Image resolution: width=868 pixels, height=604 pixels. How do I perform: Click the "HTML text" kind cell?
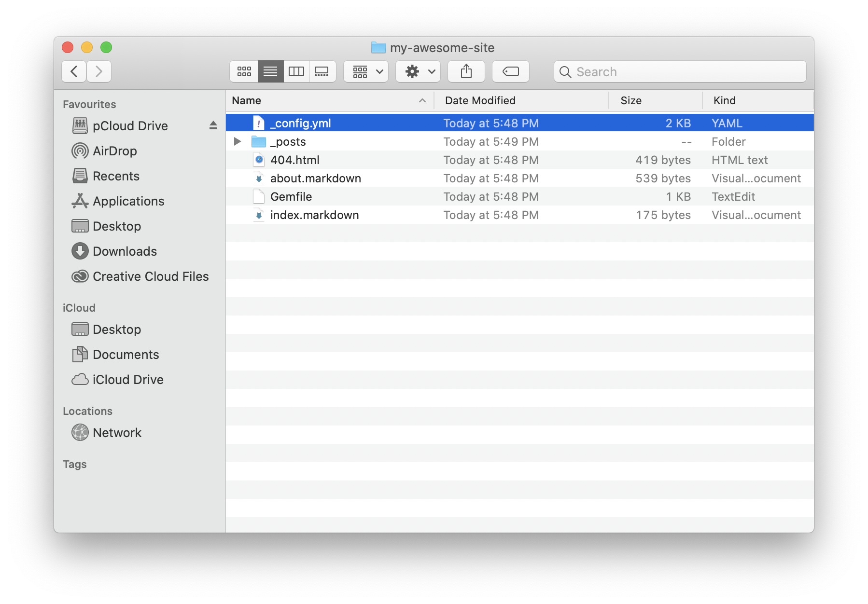pos(740,160)
